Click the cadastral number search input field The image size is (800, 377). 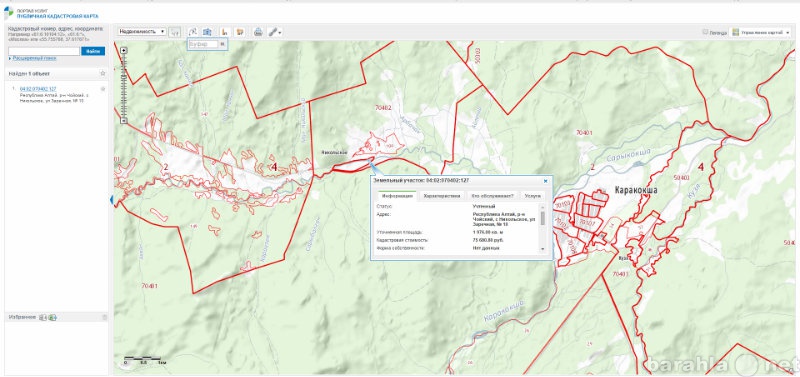point(44,51)
